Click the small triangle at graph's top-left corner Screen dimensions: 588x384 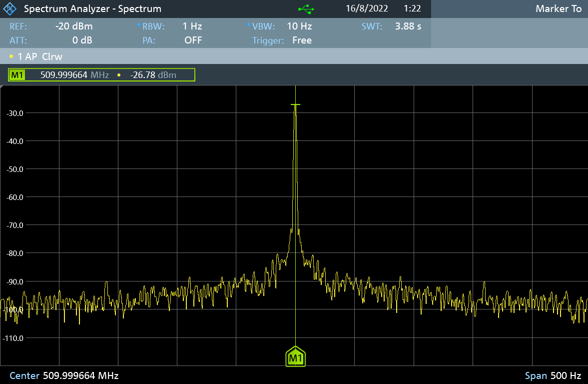coord(2,87)
